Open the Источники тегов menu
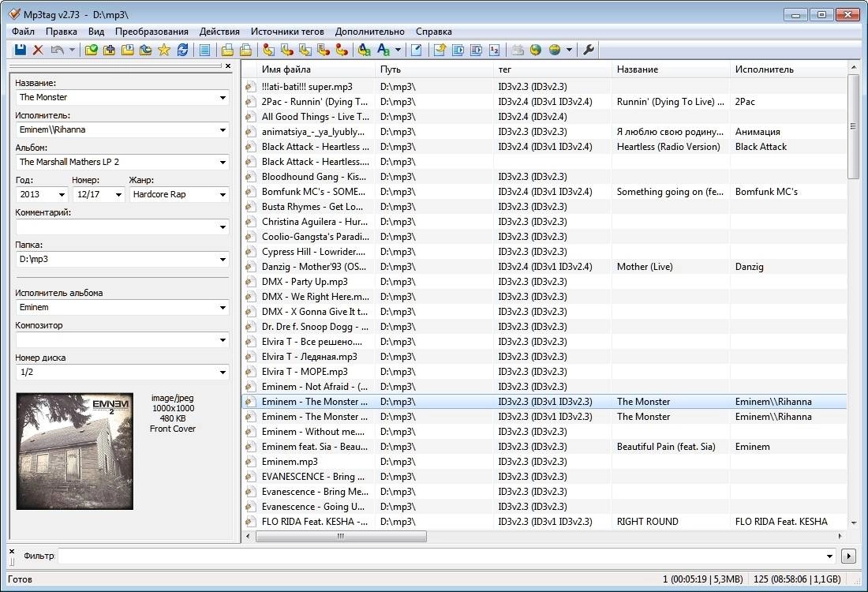Screen dimensions: 868x592 [287, 32]
